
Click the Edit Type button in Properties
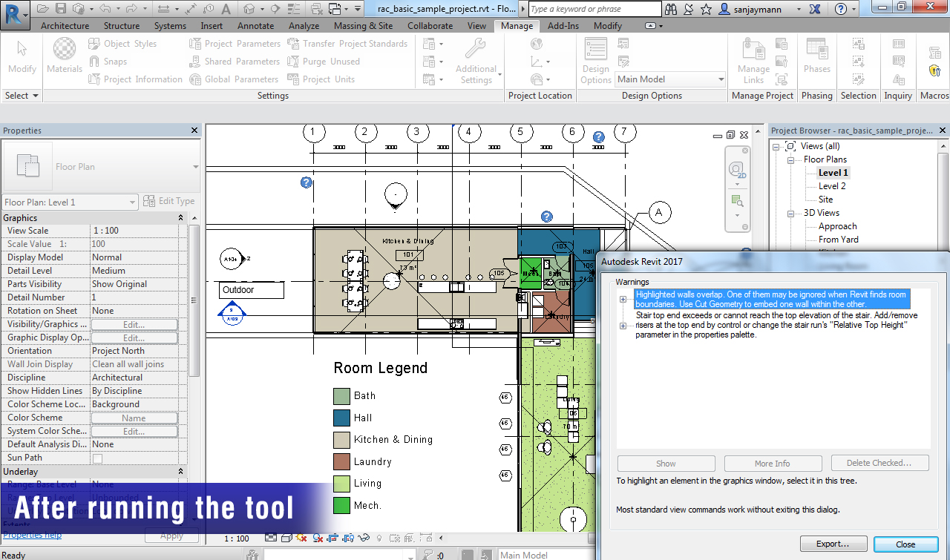pyautogui.click(x=169, y=201)
